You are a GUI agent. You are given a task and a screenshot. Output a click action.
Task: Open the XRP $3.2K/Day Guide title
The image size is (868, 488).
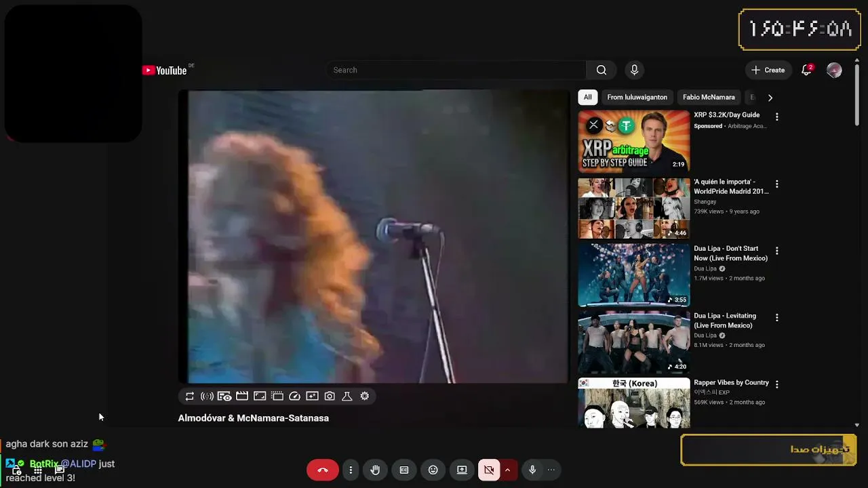pyautogui.click(x=726, y=115)
